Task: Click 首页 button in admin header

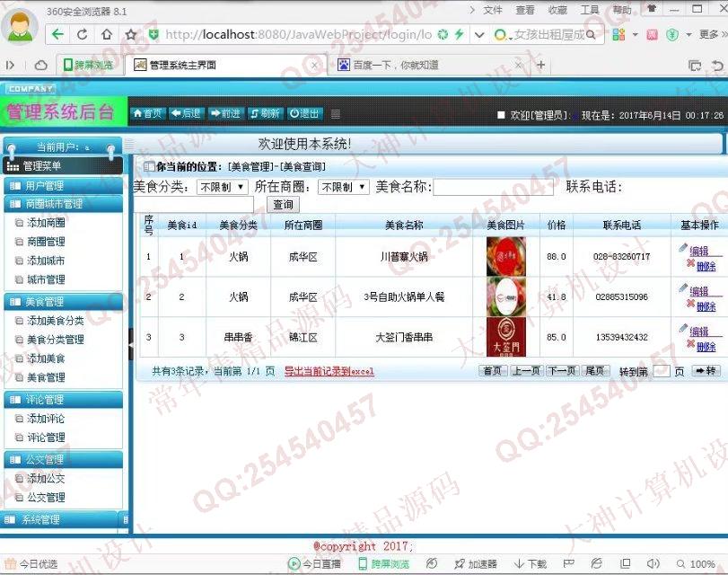Action: click(147, 113)
